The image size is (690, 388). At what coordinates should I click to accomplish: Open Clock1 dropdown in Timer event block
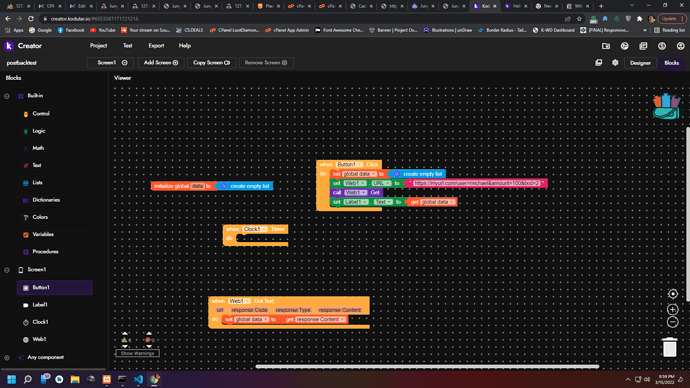point(255,229)
